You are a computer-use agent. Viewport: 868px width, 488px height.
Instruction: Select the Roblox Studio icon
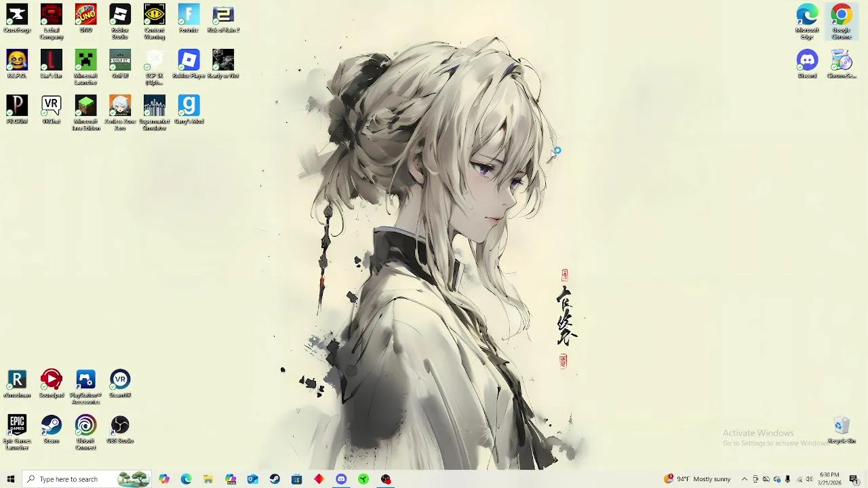click(x=120, y=22)
